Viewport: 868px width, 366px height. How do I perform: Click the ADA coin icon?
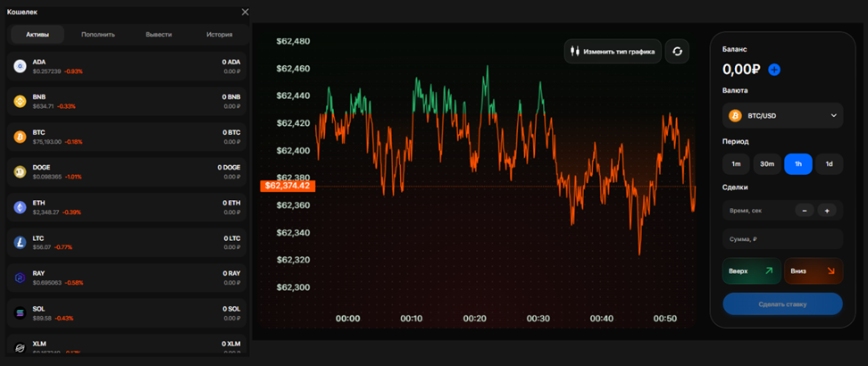20,66
